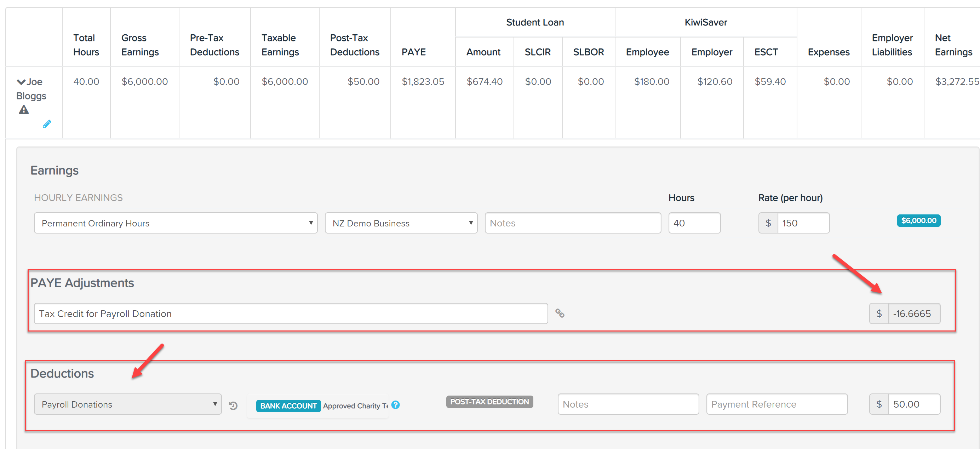Click the Student Loan group header
980x449 pixels.
click(535, 22)
